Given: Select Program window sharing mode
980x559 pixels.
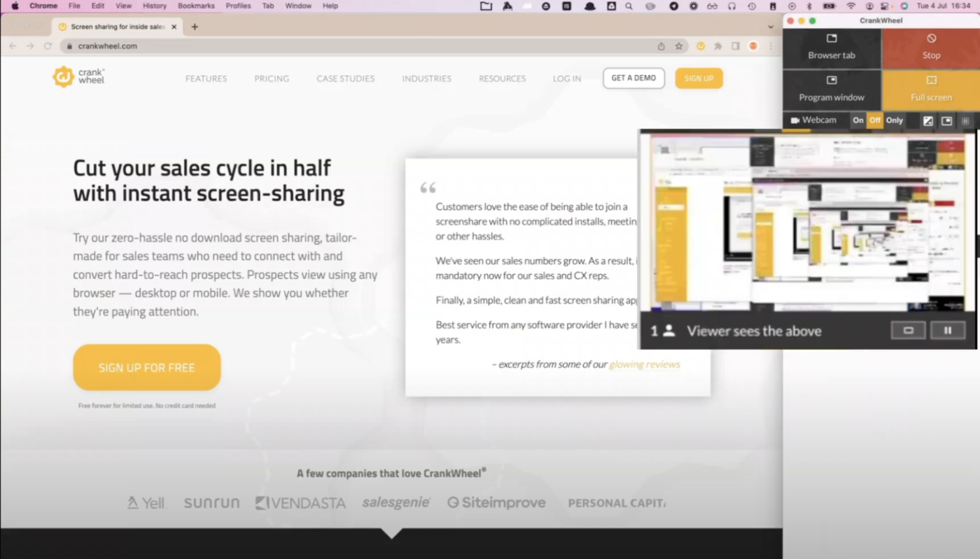Looking at the screenshot, I should click(x=832, y=90).
